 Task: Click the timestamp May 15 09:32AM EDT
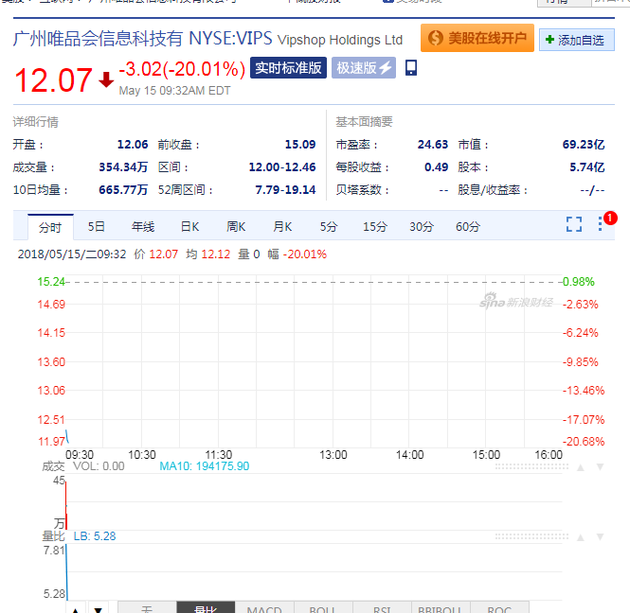(x=175, y=91)
